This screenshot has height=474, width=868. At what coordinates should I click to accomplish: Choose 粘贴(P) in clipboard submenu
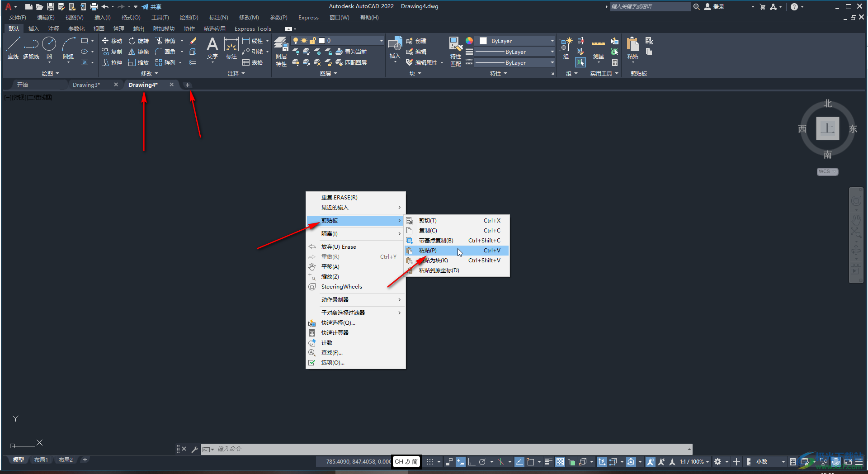(457, 251)
